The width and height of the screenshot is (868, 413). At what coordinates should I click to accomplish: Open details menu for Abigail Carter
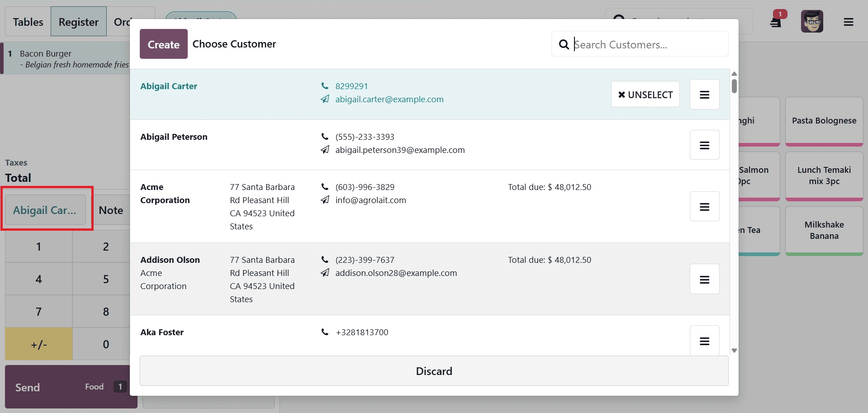(704, 94)
